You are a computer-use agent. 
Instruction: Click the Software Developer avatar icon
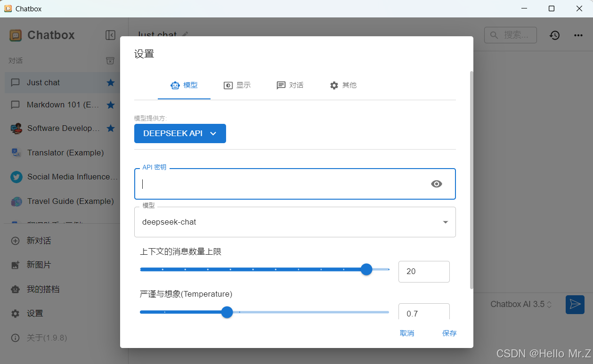[x=16, y=128]
